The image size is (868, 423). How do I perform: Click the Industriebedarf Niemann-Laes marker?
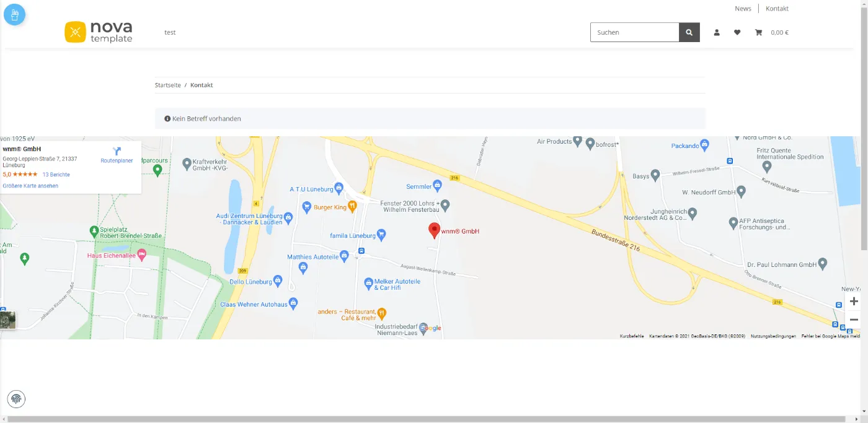click(423, 328)
